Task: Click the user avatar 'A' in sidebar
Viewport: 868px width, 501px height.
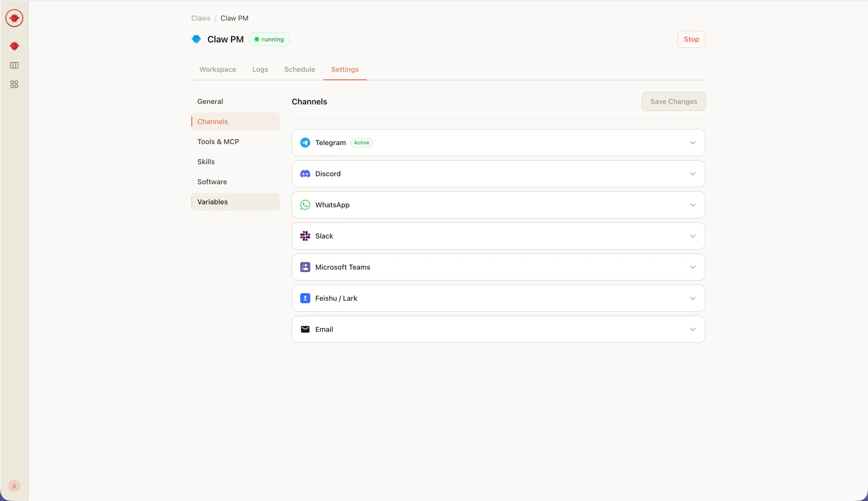Action: coord(14,486)
